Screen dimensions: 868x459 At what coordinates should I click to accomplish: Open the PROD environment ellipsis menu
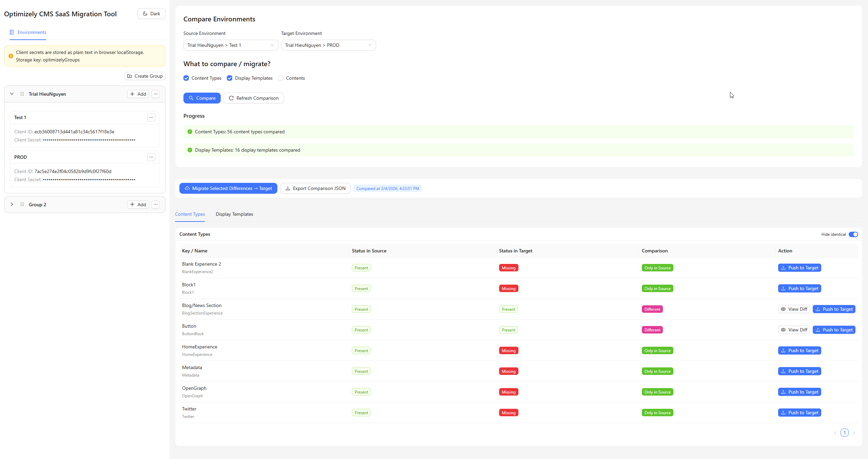151,157
